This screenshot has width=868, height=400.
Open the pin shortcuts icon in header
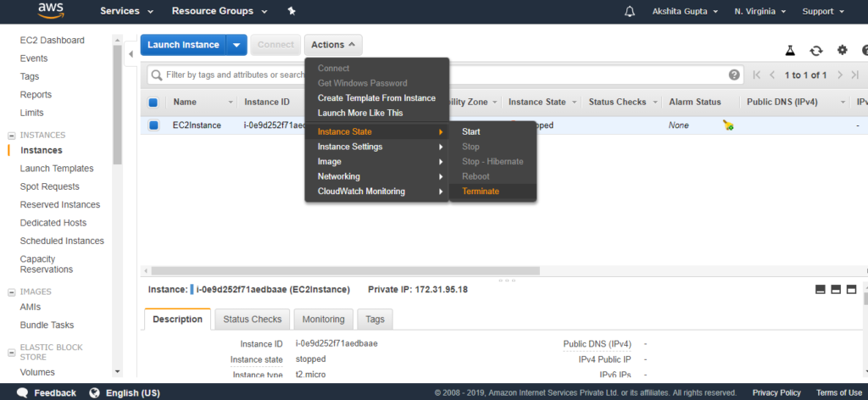[x=292, y=11]
